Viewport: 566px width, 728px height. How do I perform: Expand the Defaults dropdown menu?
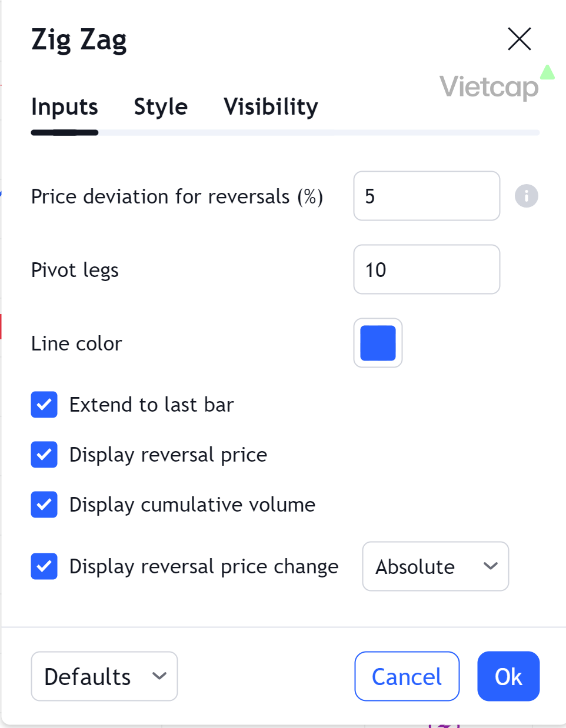click(x=104, y=676)
